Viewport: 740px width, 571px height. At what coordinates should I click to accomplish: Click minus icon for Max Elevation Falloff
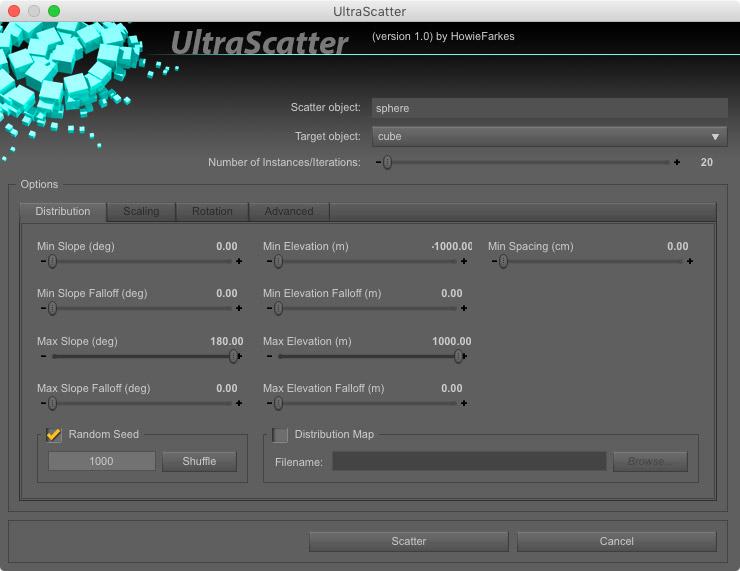[269, 403]
